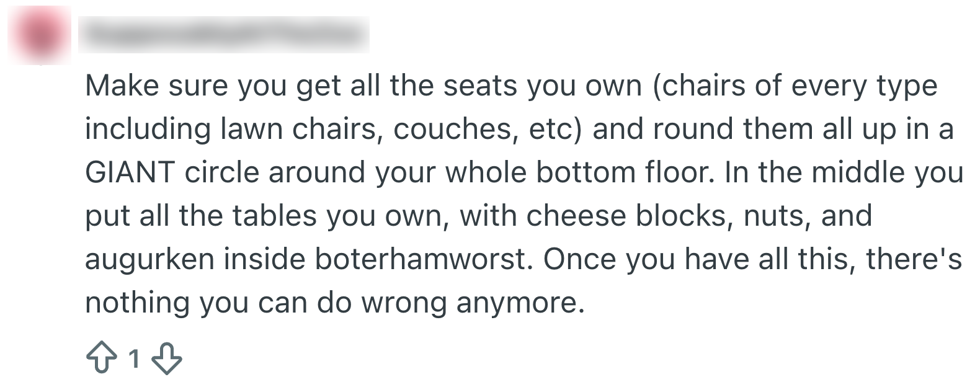980x382 pixels.
Task: Click the vote count number 1
Action: point(133,359)
